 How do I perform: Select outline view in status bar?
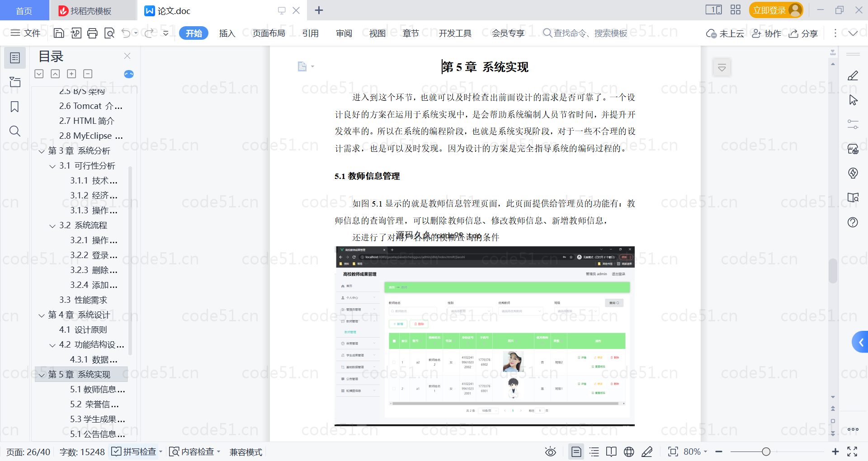[x=594, y=452]
